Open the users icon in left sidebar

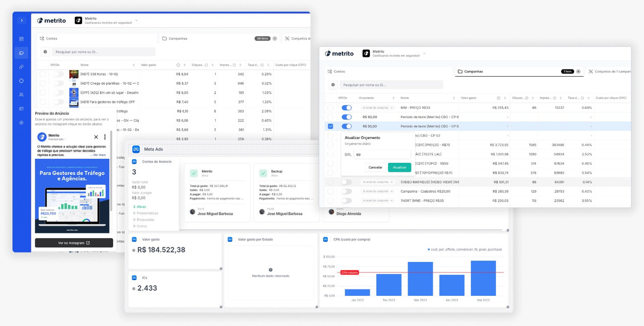(21, 95)
